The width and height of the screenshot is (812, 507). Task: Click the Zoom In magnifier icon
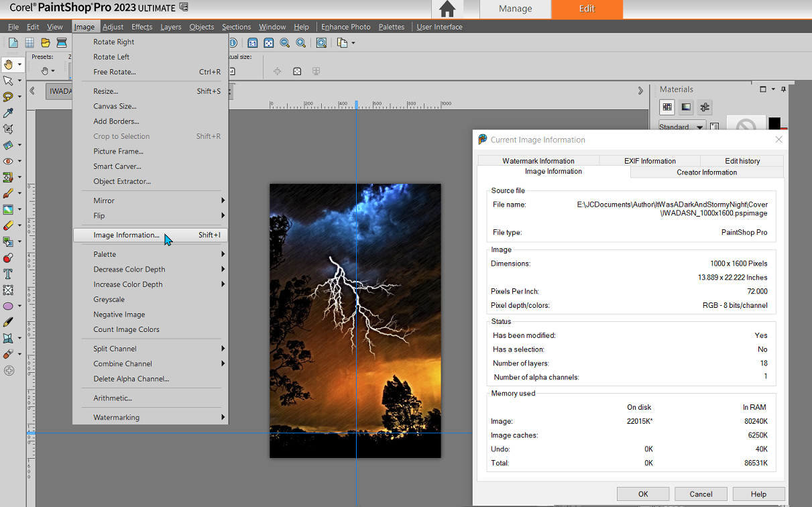tap(301, 43)
